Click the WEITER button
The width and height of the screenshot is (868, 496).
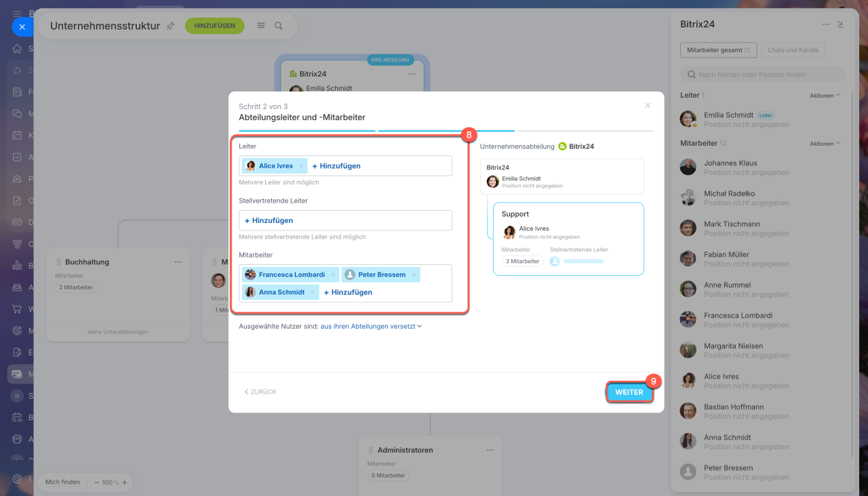click(x=629, y=392)
